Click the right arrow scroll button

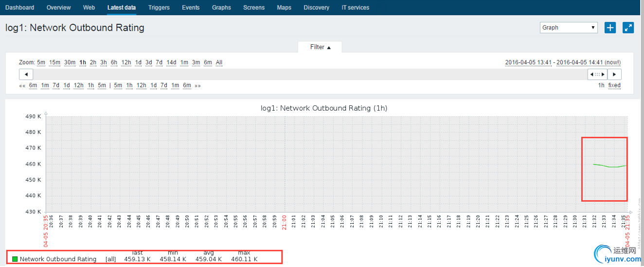click(x=614, y=75)
